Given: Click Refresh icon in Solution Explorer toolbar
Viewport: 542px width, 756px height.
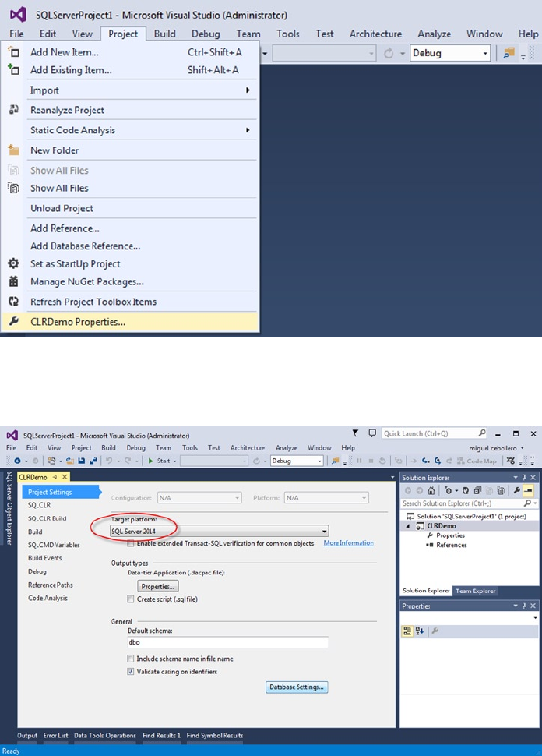Looking at the screenshot, I should (x=466, y=490).
